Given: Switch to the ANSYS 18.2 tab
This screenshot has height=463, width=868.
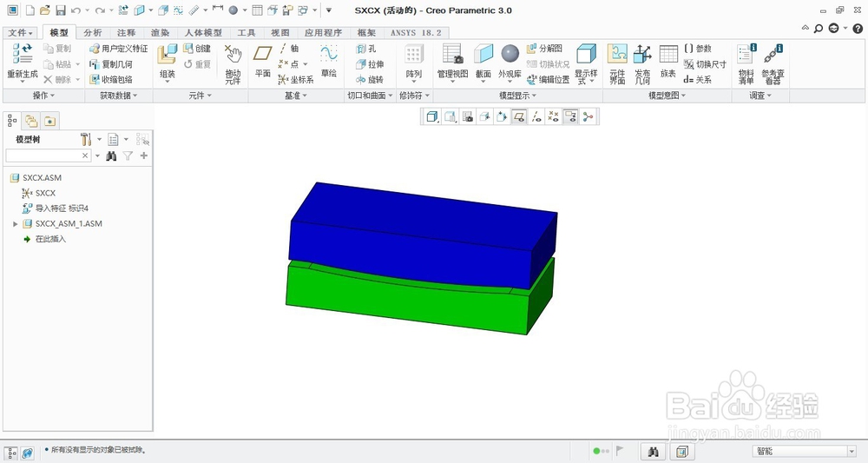Looking at the screenshot, I should [416, 33].
